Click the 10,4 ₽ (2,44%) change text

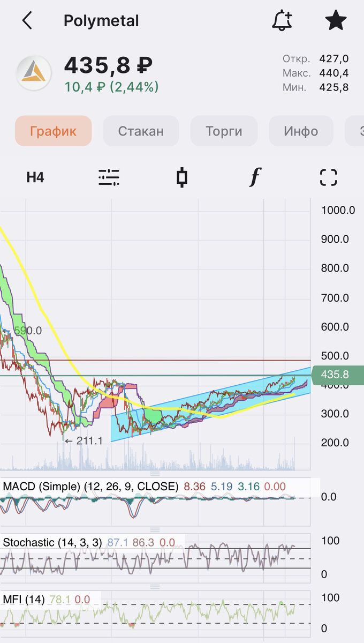point(111,87)
